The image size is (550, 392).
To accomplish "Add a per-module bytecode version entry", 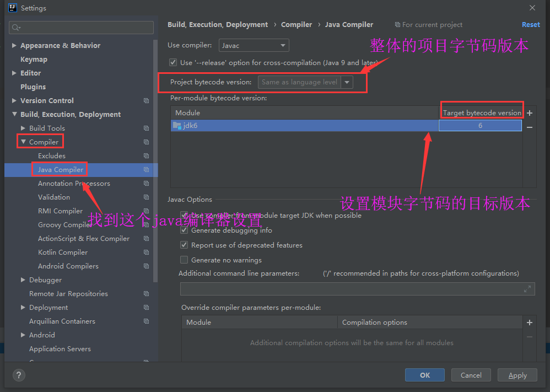I will click(x=529, y=112).
